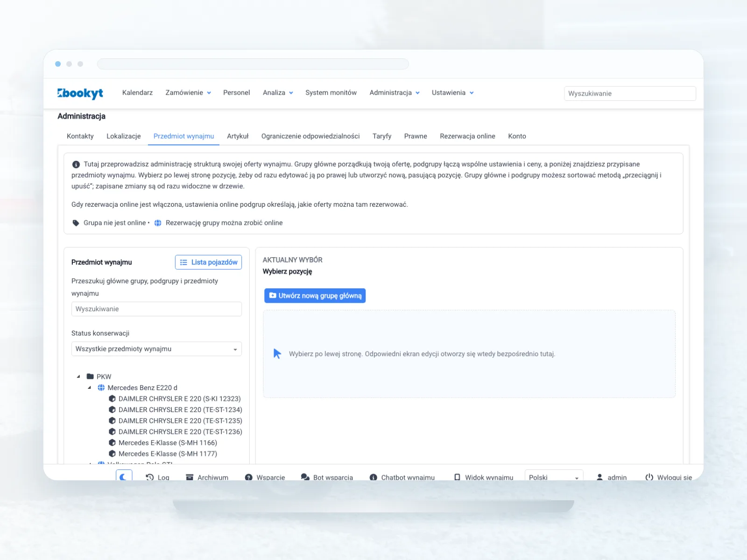The height and width of the screenshot is (560, 747).
Task: Expand the Administracja menu
Action: point(395,93)
